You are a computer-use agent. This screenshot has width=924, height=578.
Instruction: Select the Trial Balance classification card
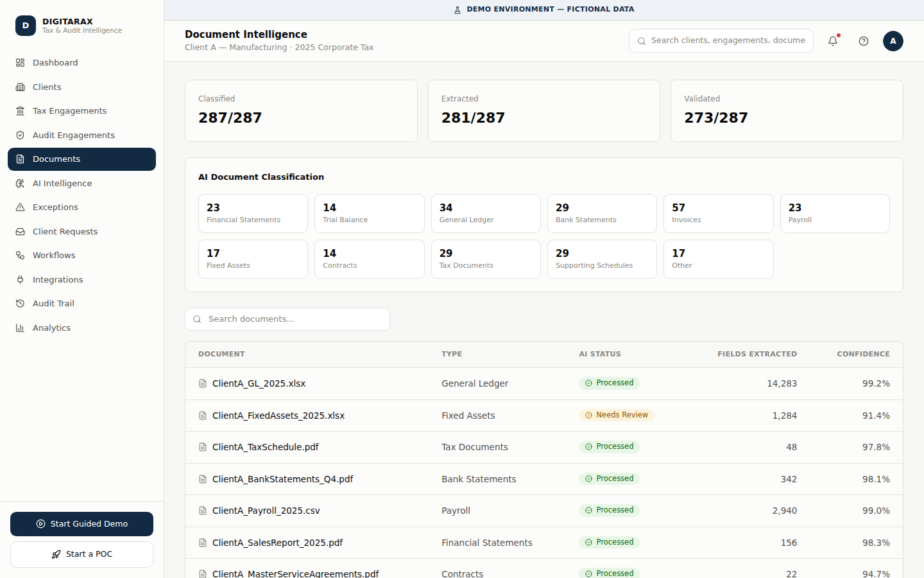(x=370, y=213)
